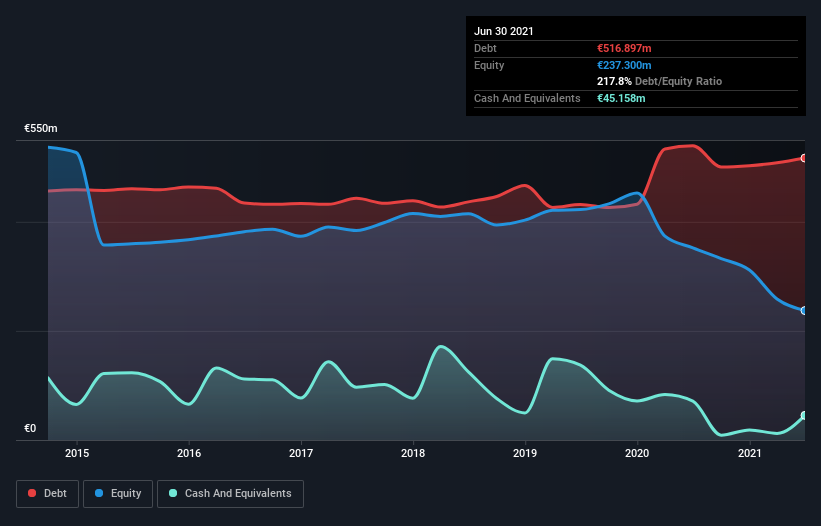Select the 2015 x-axis label

click(77, 453)
